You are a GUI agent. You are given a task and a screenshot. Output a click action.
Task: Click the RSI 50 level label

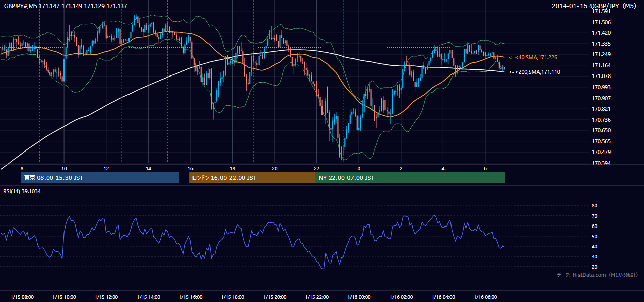(594, 236)
